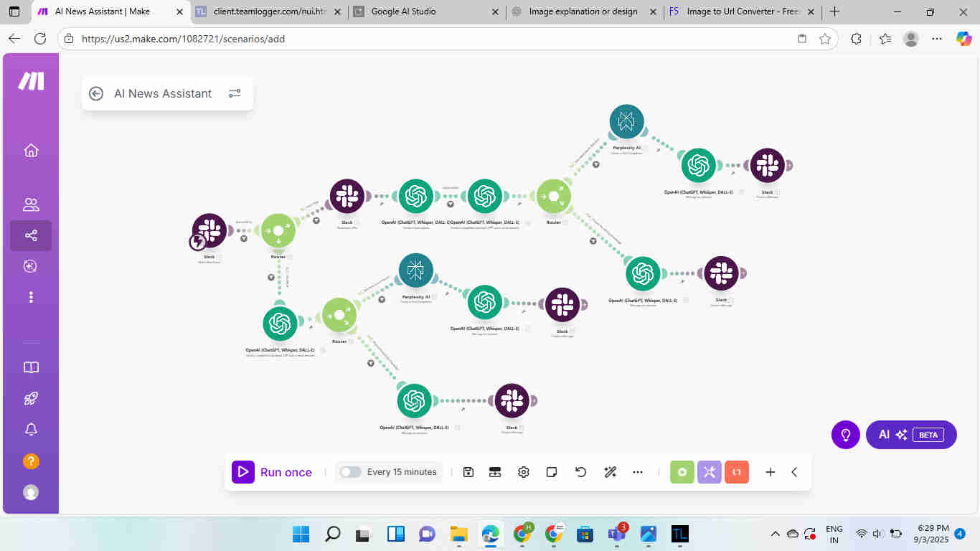Open the orange Text parser button

point(737,472)
